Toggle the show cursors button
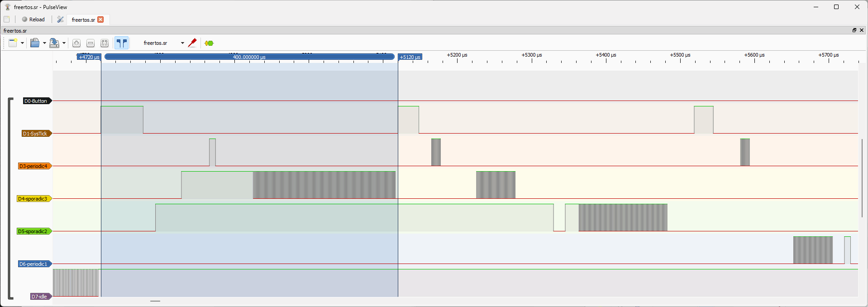Screen dimensions: 868x307 [x=121, y=43]
